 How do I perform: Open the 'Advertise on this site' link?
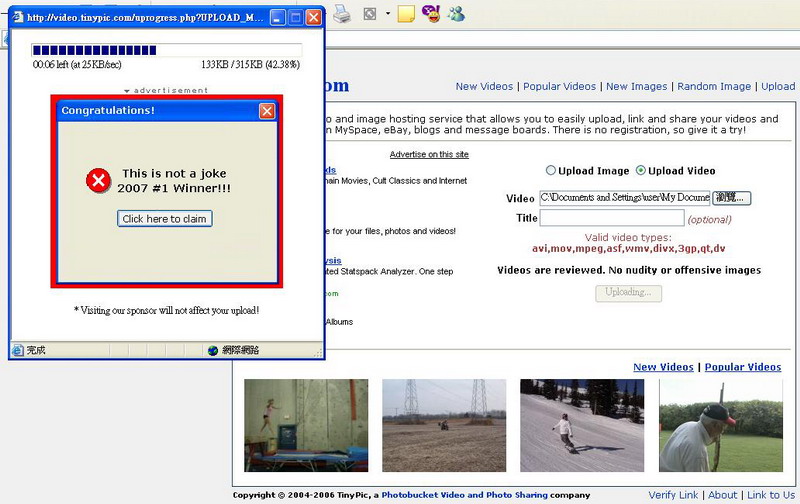click(429, 155)
